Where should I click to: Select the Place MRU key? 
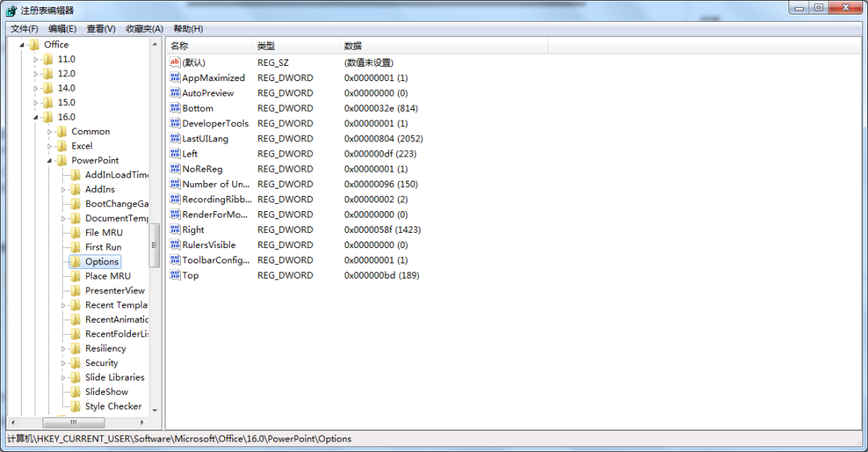(x=108, y=276)
